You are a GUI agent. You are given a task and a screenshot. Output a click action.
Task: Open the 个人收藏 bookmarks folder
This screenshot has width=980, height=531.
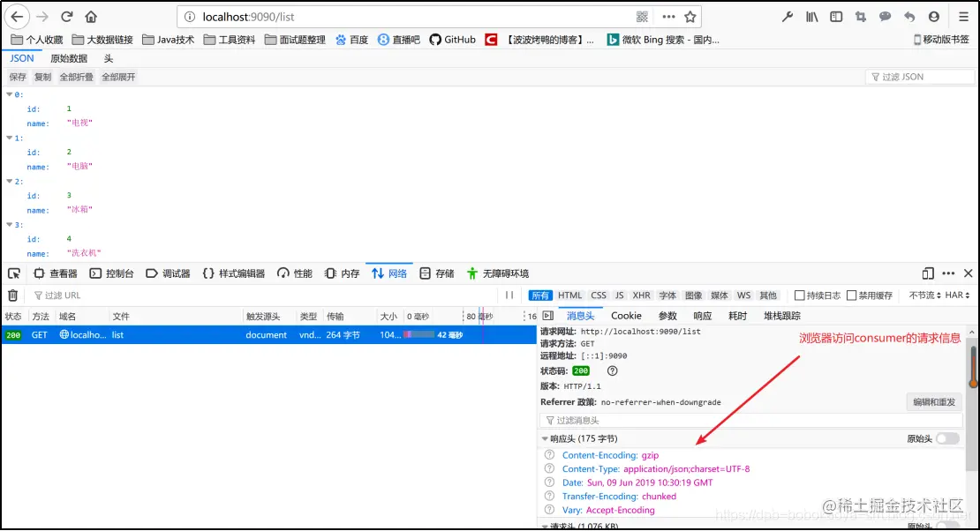click(37, 40)
